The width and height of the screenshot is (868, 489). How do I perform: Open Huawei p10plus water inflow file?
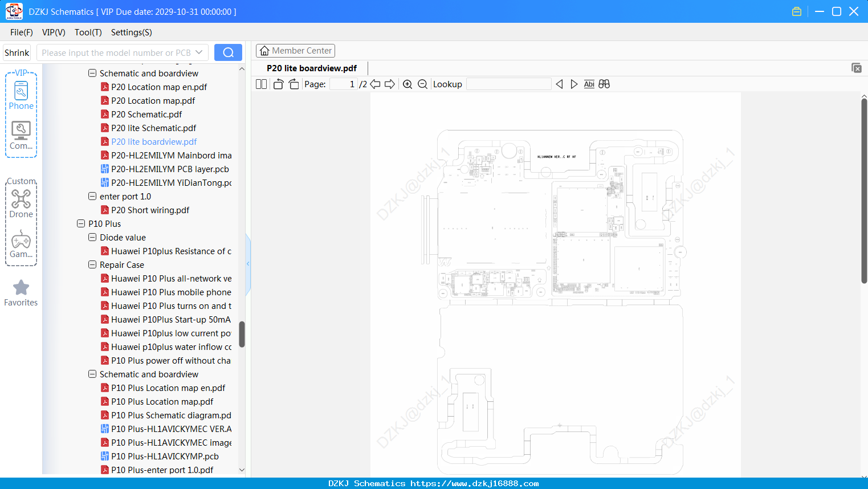(171, 347)
